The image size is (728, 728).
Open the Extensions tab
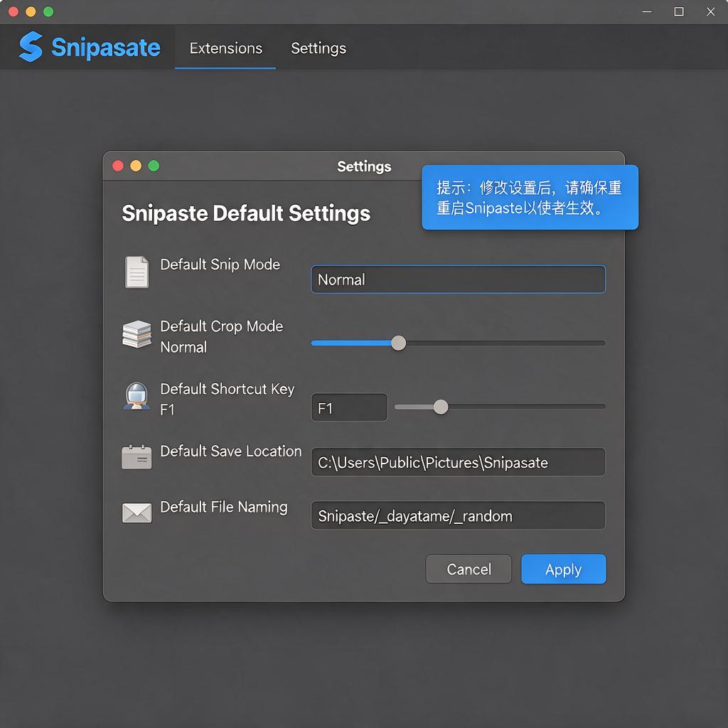tap(225, 48)
